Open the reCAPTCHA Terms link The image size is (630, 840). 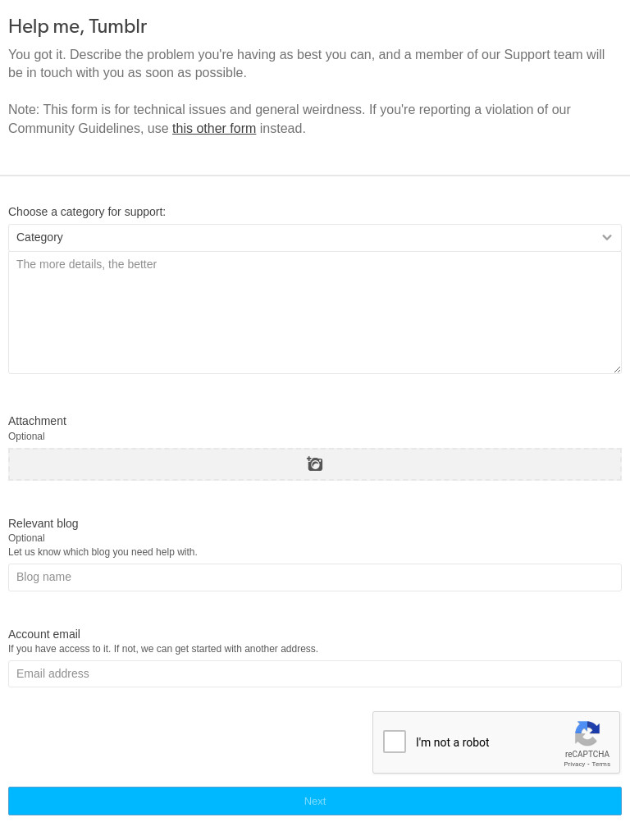(x=601, y=765)
